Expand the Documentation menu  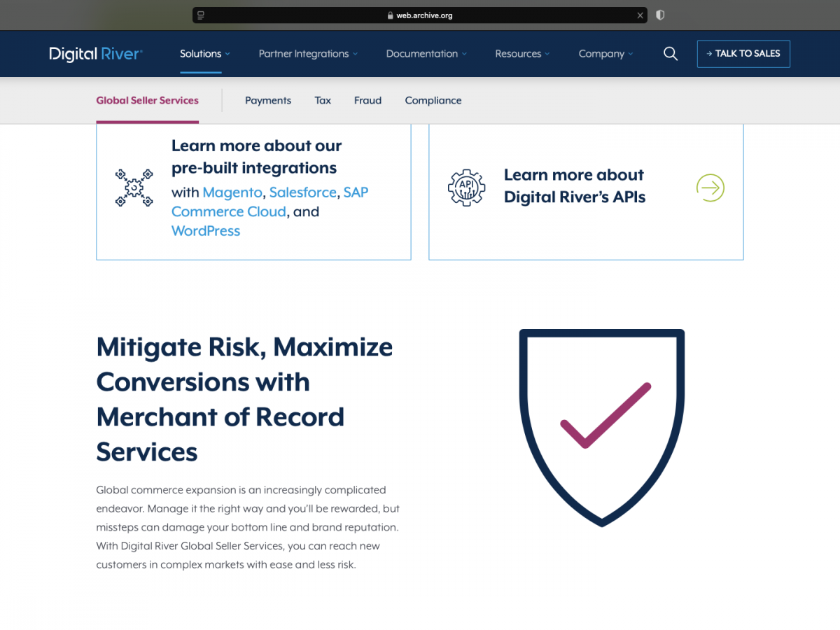pyautogui.click(x=426, y=54)
